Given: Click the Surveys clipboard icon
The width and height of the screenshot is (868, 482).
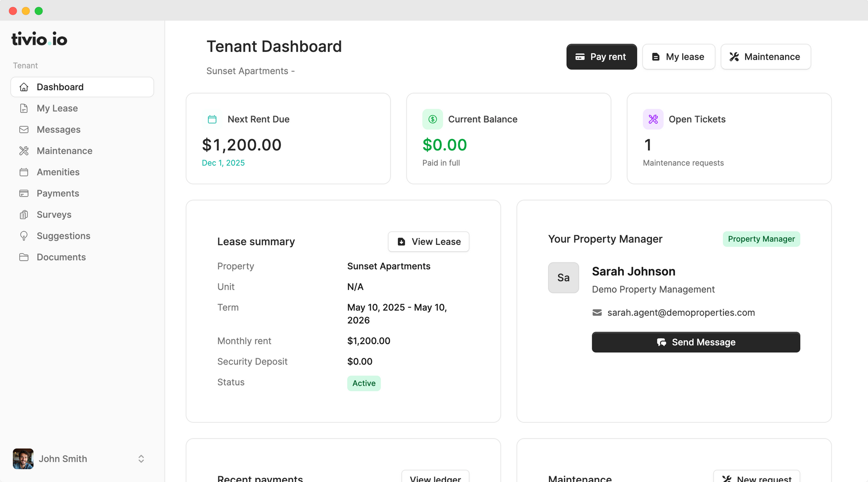Looking at the screenshot, I should (x=24, y=215).
